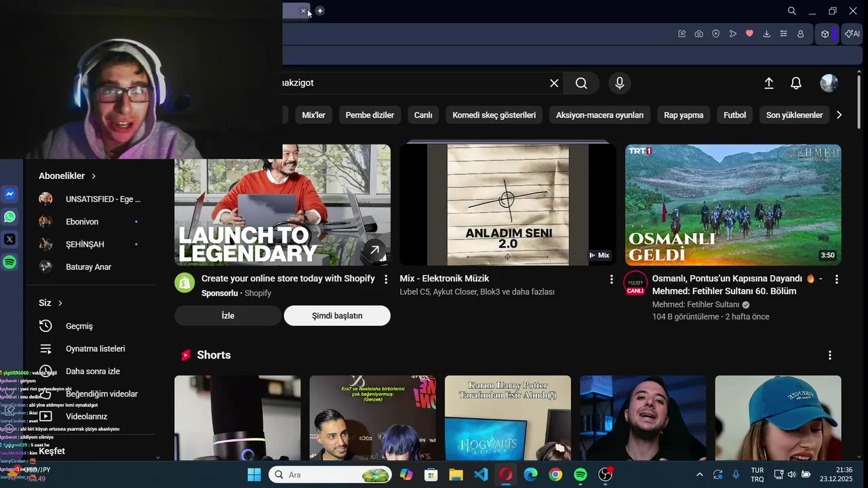Viewport: 868px width, 488px height.
Task: Open Opera downloads icon
Action: tap(766, 34)
